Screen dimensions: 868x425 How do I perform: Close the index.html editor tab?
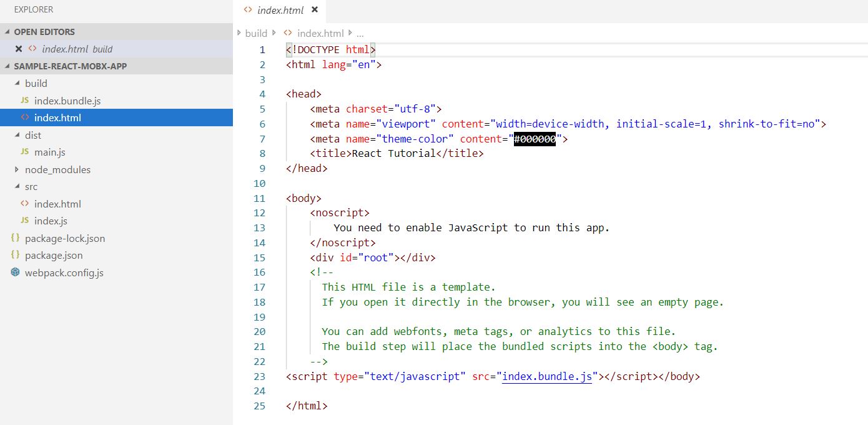point(315,10)
